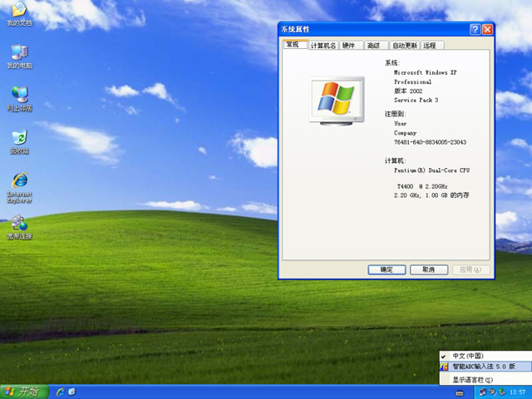Launch Internet Explorer from quick launch bar

pos(60,391)
